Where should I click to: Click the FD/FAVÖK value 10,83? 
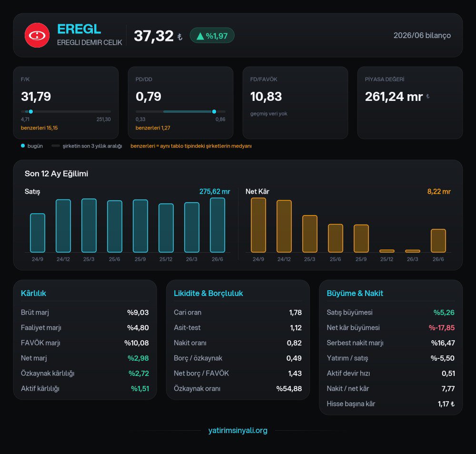tap(266, 97)
